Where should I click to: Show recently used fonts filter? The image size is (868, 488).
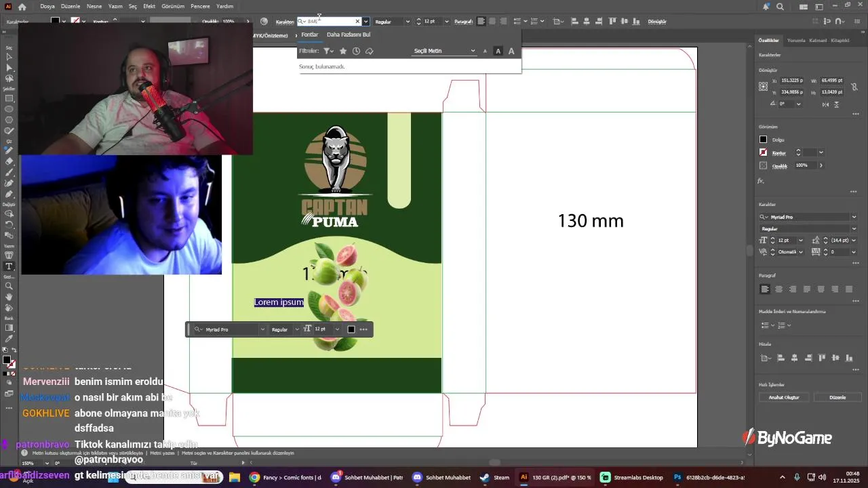coord(356,51)
